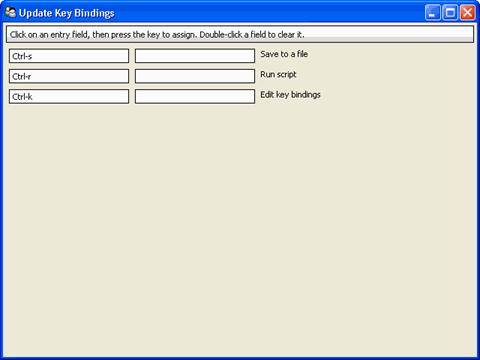Focus the empty second field for Edit key bindings
Screen dimensions: 480x360
pos(195,97)
